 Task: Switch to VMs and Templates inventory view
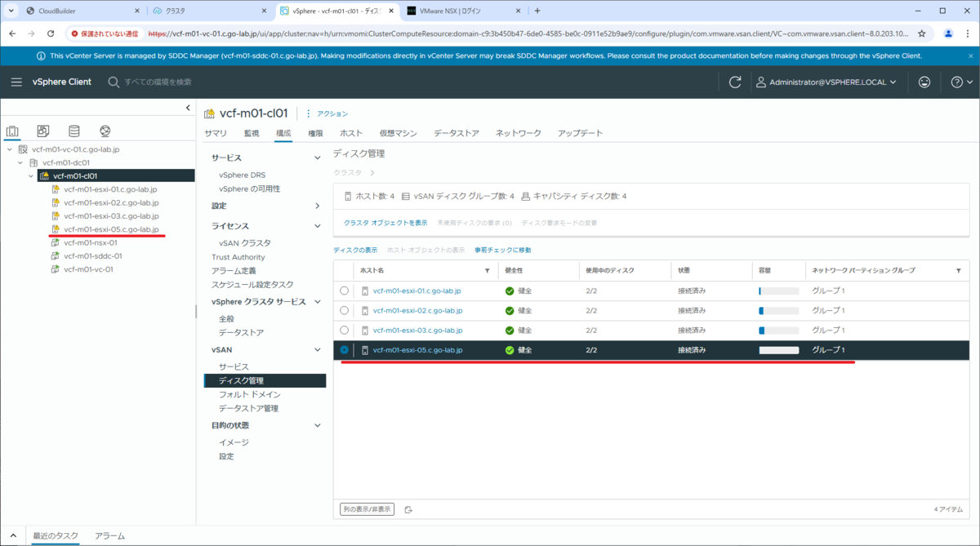[43, 131]
